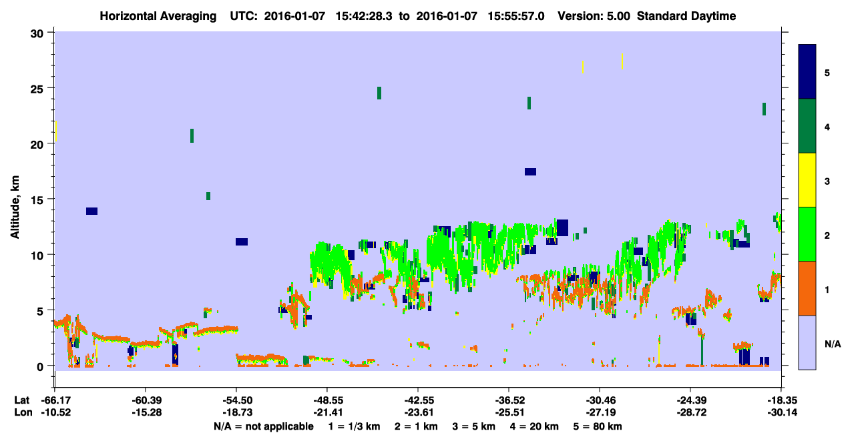Click the orange level 1 colorbar segment
The height and width of the screenshot is (445, 868).
[x=807, y=288]
